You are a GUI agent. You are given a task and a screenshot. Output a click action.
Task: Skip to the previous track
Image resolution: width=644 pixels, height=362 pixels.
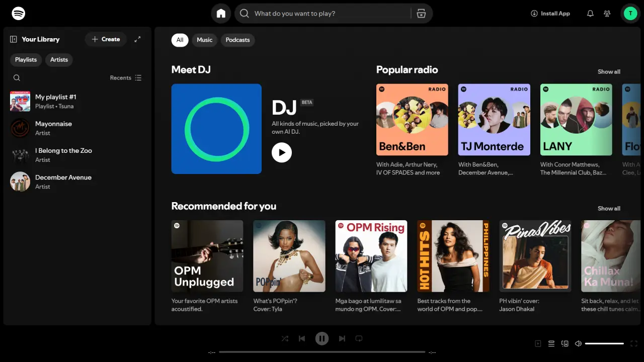(x=302, y=338)
